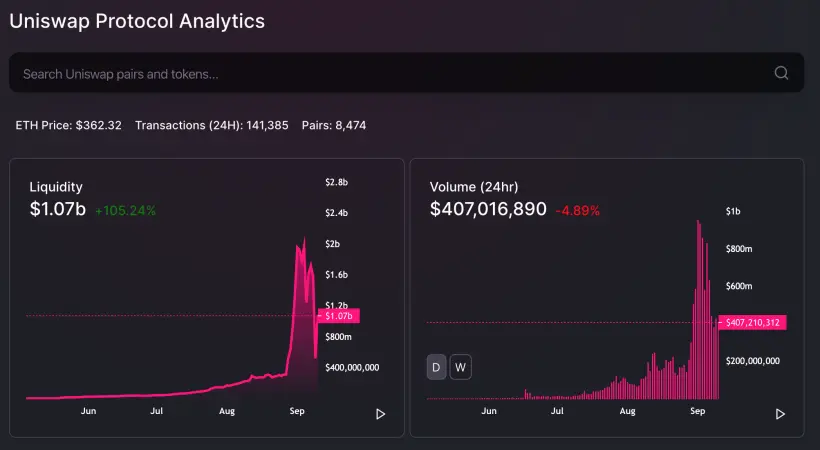
Task: Click the $400,000,000 axis label on Liquidity chart
Action: click(352, 367)
